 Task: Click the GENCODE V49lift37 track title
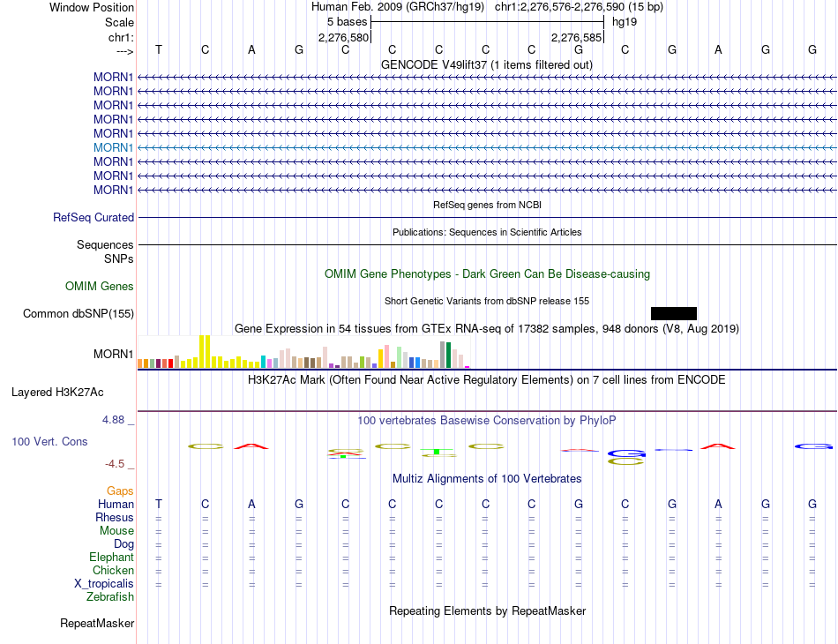487,65
